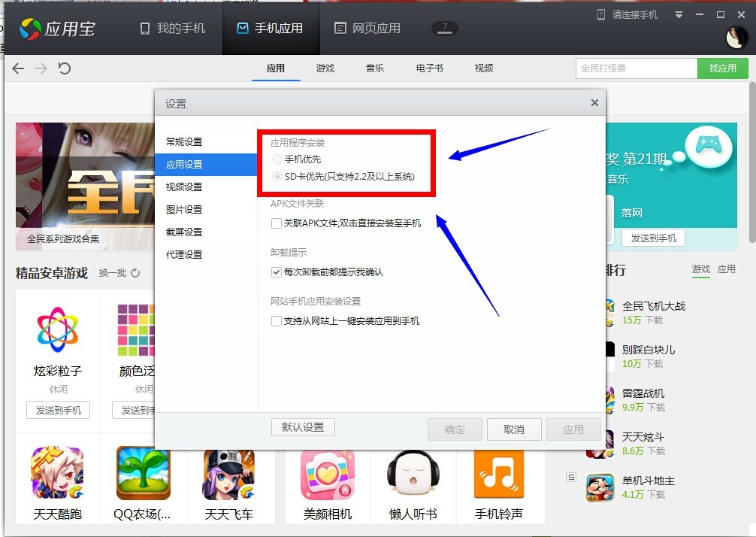Viewport: 756px width, 537px height.
Task: Click the back navigation arrow
Action: point(18,68)
